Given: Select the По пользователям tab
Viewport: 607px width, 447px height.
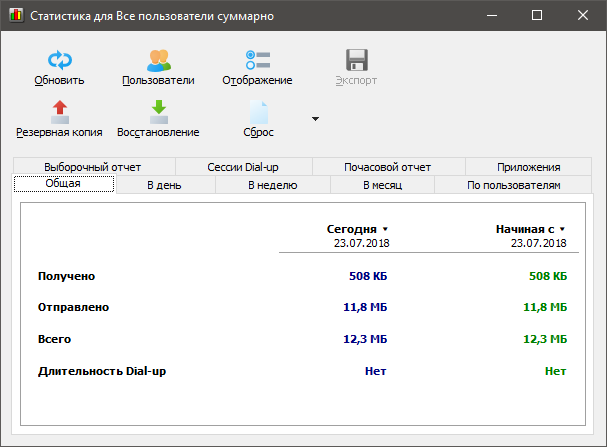Looking at the screenshot, I should pos(513,185).
